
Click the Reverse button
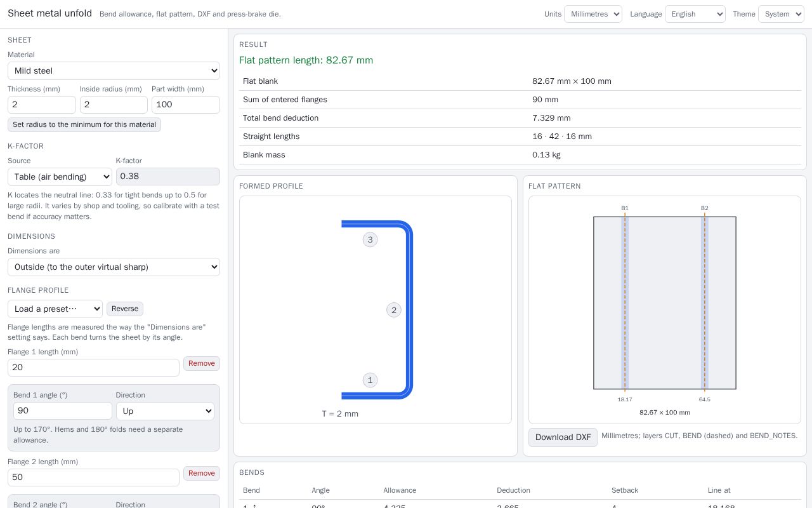[125, 309]
